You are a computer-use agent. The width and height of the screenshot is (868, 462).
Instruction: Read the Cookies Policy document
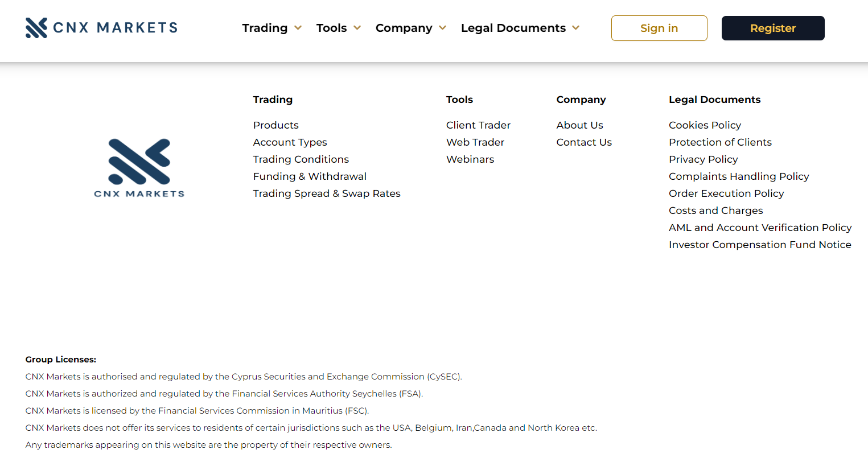point(705,125)
